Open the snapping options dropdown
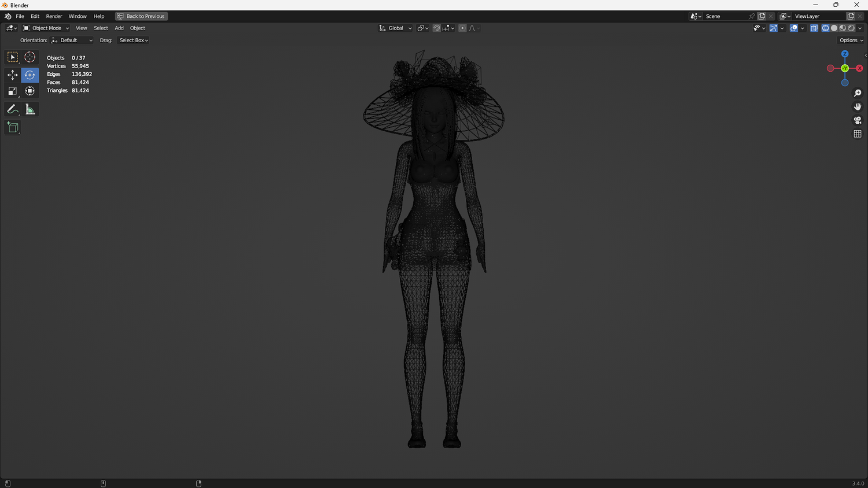The width and height of the screenshot is (868, 488). point(448,28)
